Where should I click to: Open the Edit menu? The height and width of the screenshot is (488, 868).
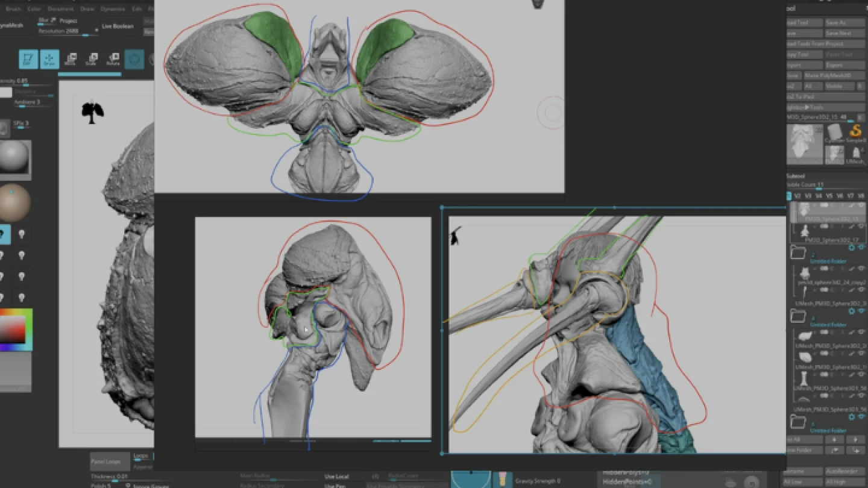click(x=137, y=9)
